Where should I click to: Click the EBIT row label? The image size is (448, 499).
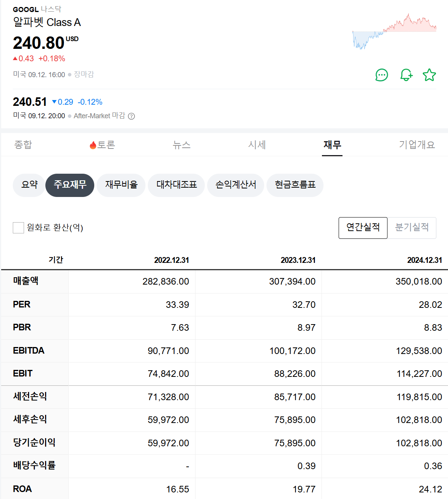tap(23, 373)
